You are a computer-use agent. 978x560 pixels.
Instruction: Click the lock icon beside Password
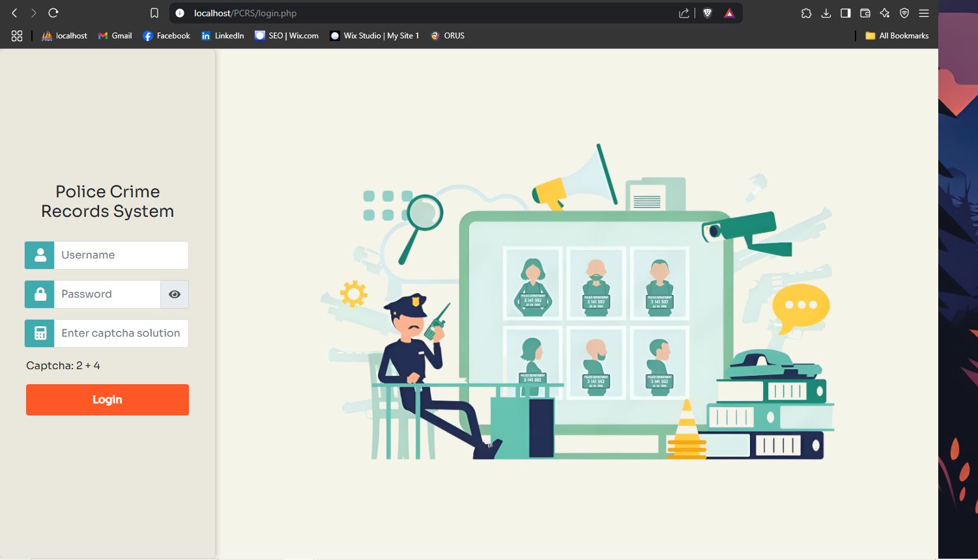(40, 294)
